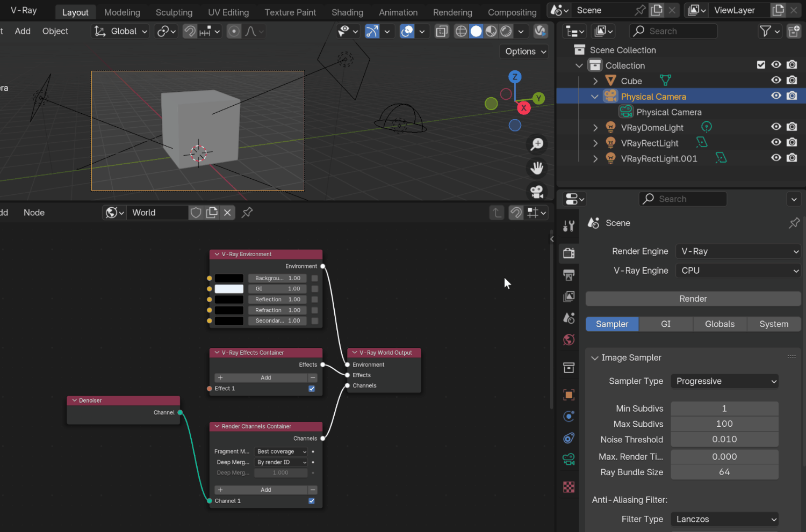Click the fake user shield icon for World
The width and height of the screenshot is (806, 532).
pos(196,213)
